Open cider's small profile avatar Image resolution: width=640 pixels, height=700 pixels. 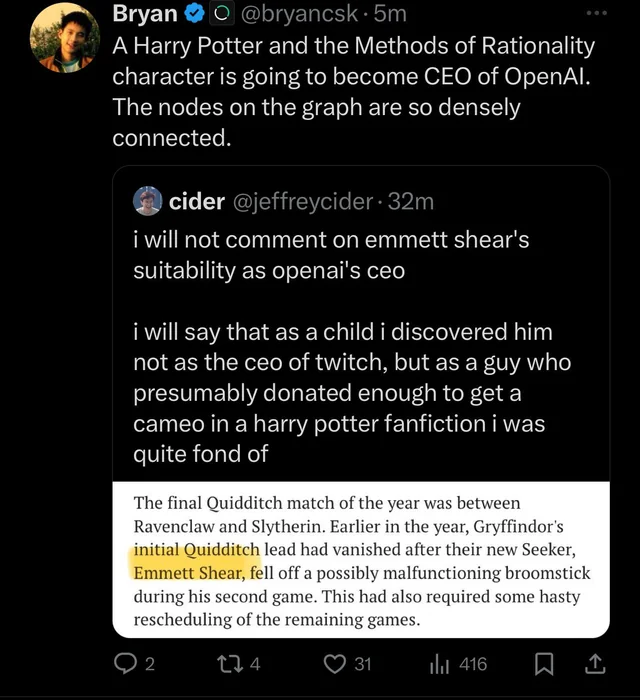pyautogui.click(x=147, y=201)
